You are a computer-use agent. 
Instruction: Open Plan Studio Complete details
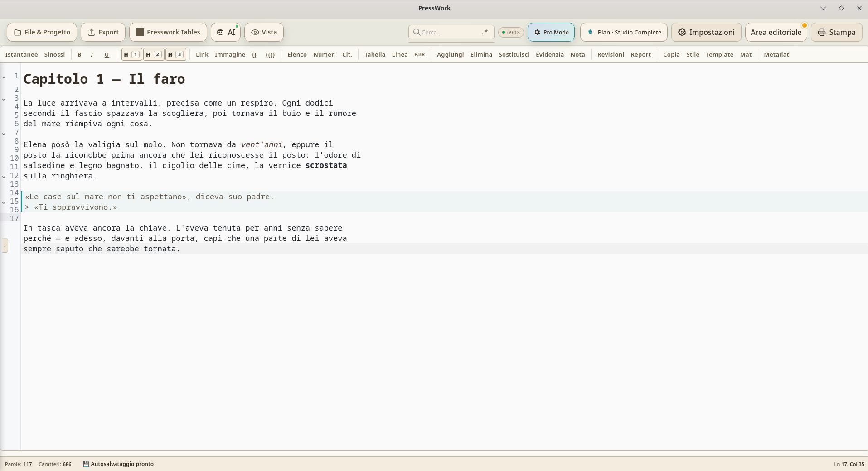point(624,32)
